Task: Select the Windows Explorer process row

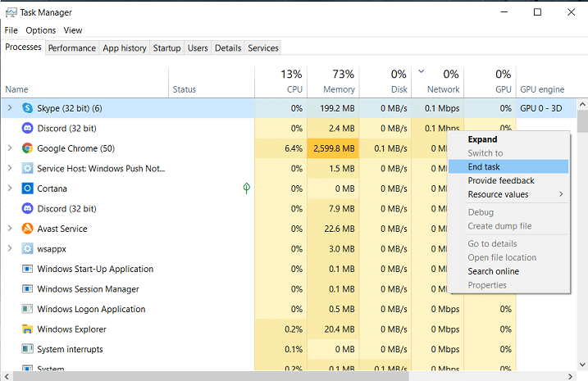Action: (x=289, y=329)
